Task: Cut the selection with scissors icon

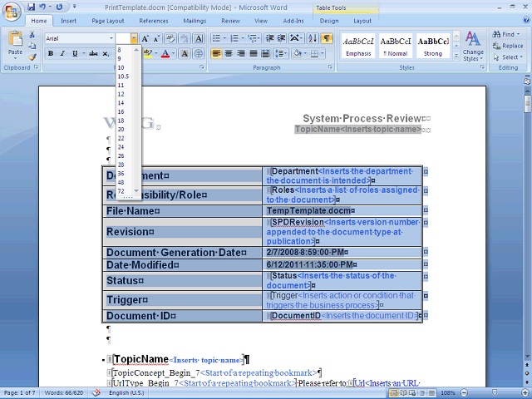Action: click(32, 34)
